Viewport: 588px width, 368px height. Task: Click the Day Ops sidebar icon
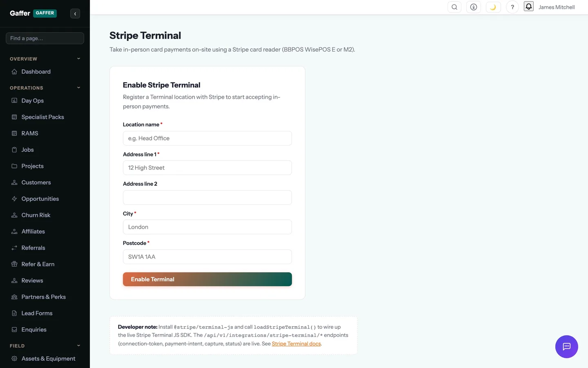pyautogui.click(x=14, y=101)
